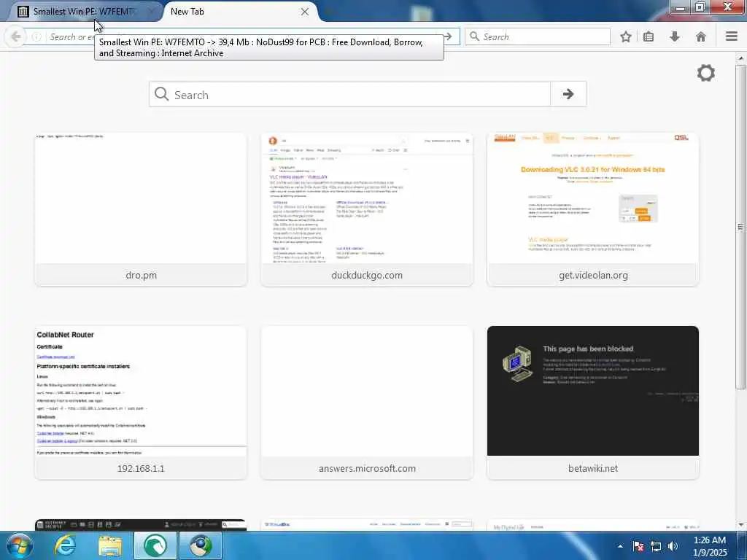Image resolution: width=747 pixels, height=560 pixels.
Task: Open the hamburger menu button
Action: point(732,36)
